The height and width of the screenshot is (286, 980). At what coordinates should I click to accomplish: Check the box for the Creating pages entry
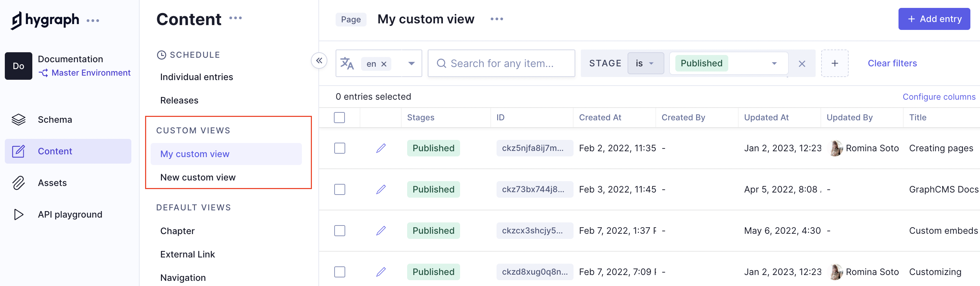point(339,148)
